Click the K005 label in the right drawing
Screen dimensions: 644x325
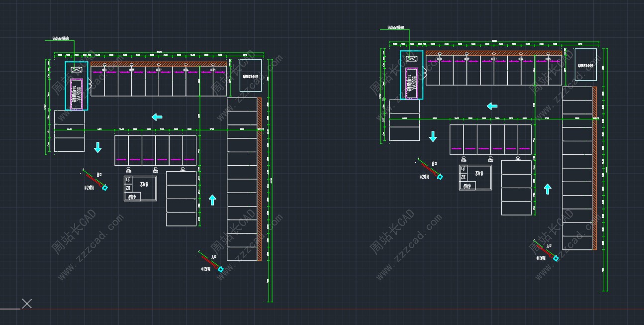pos(548,59)
